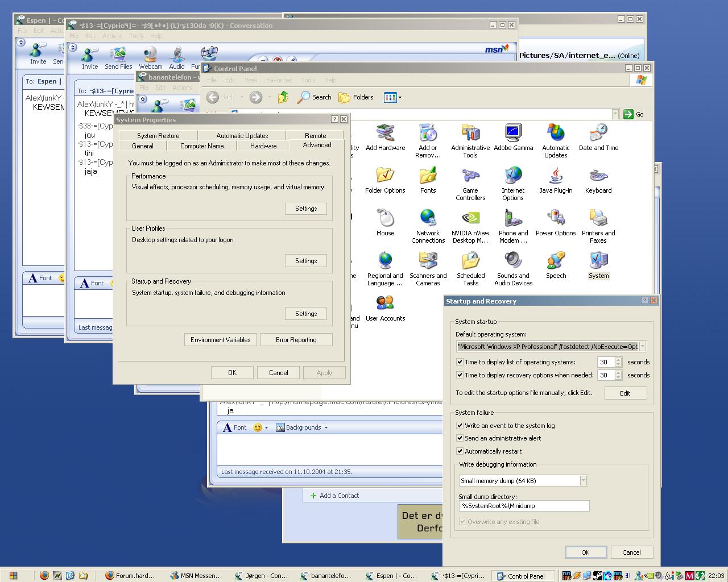Toggle Write an event to system log
Image resolution: width=728 pixels, height=582 pixels.
point(460,426)
